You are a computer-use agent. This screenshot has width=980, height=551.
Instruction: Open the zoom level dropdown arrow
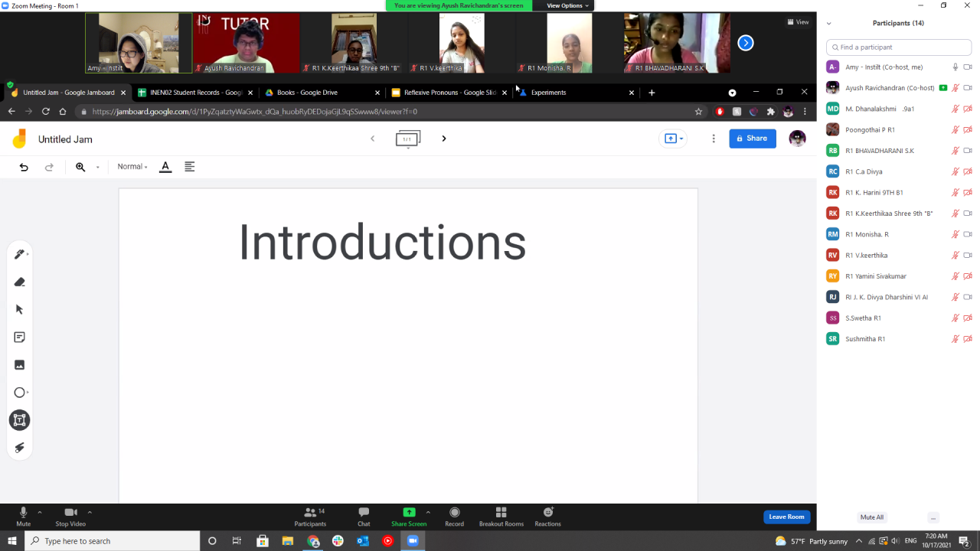click(98, 167)
